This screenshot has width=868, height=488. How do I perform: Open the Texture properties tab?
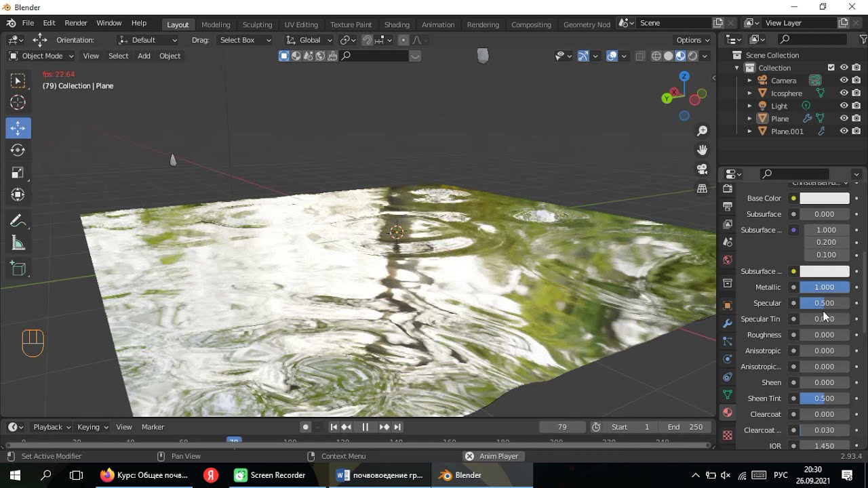(x=728, y=435)
